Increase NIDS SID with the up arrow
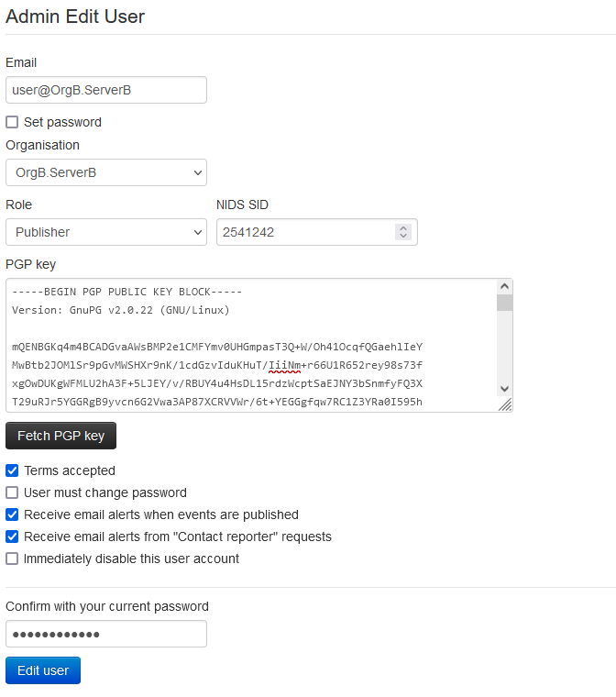Screen dimensions: 616x697 [x=402, y=228]
